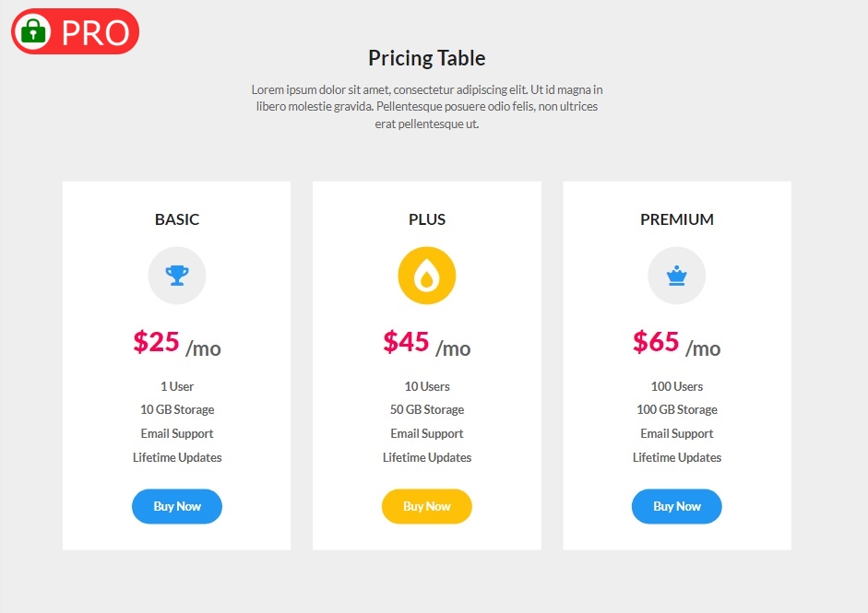Viewport: 868px width, 613px height.
Task: Click the yellow droplet icon on Plus plan
Action: (x=427, y=275)
